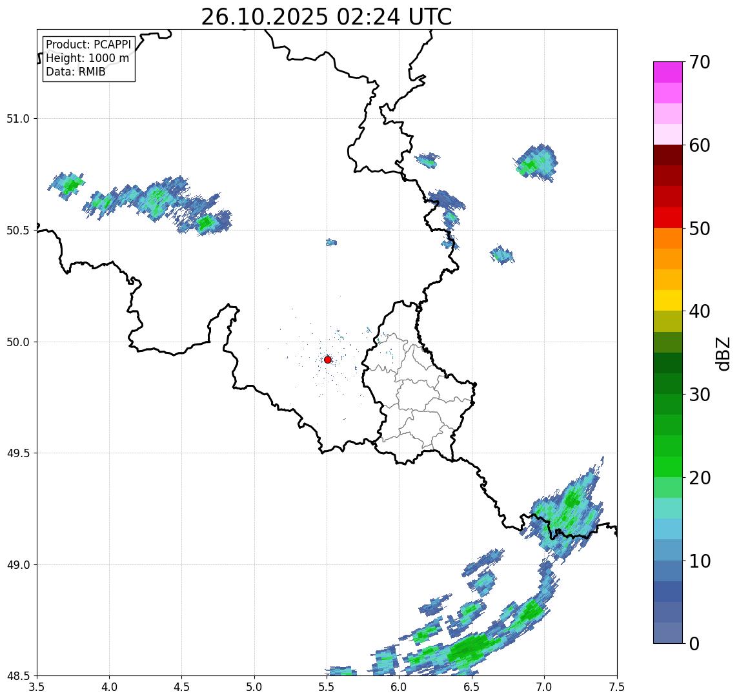Click the longitude axis label 4.0
739x700 pixels.
109,687
